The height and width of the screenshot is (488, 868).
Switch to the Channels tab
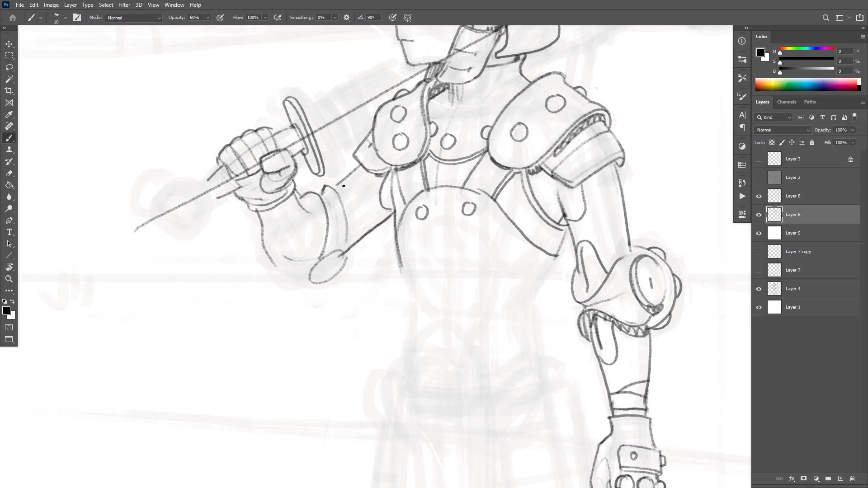[x=786, y=102]
